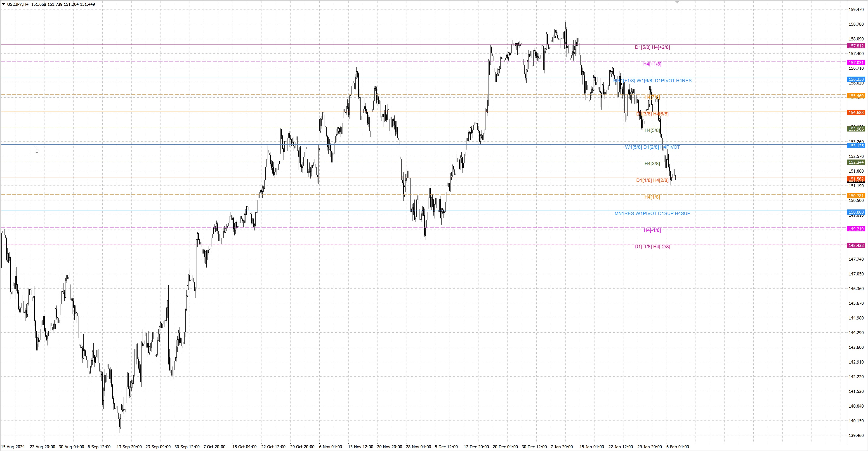This screenshot has height=451, width=868.
Task: Click the 'D1[5/8] H4[+2/8]' level label
Action: (652, 47)
